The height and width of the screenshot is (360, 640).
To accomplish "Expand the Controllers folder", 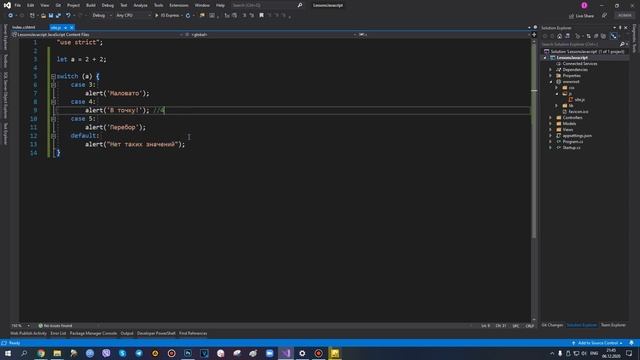I will [x=550, y=118].
